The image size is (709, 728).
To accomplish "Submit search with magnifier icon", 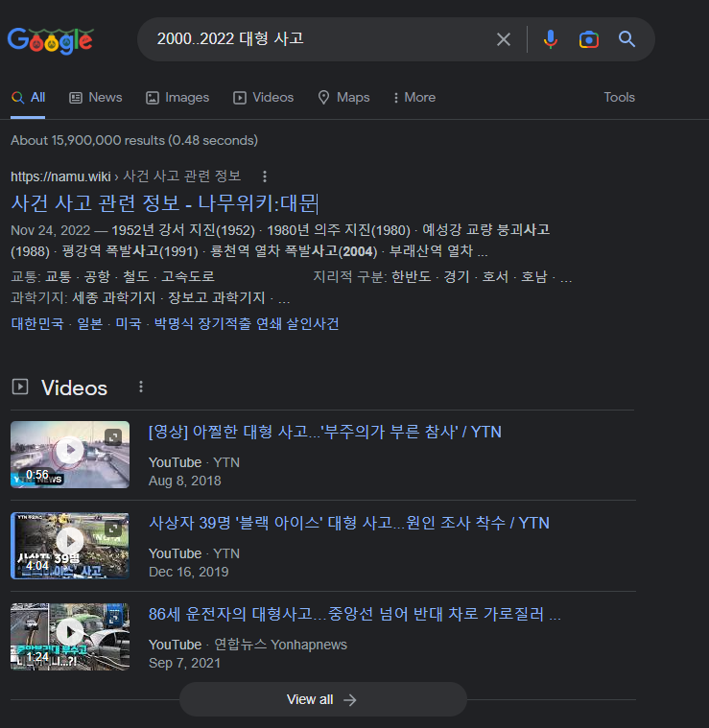I will 626,39.
